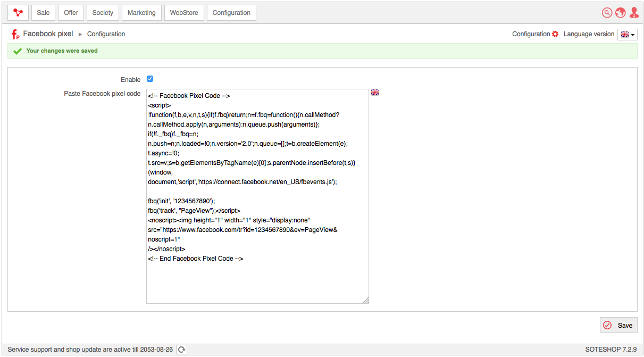Click the 'fbq('init', '1234567890');' line
The width and height of the screenshot is (644, 357).
pyautogui.click(x=181, y=201)
